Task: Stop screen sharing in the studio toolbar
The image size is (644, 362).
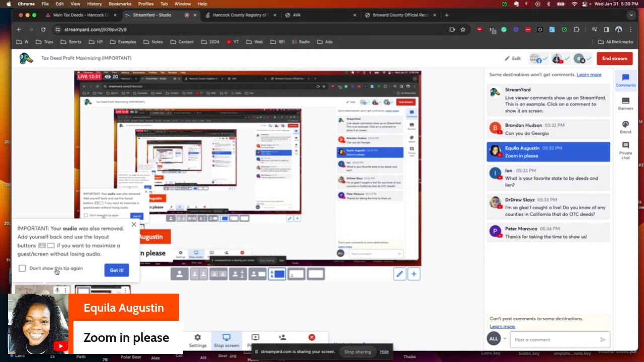Action: tap(226, 341)
